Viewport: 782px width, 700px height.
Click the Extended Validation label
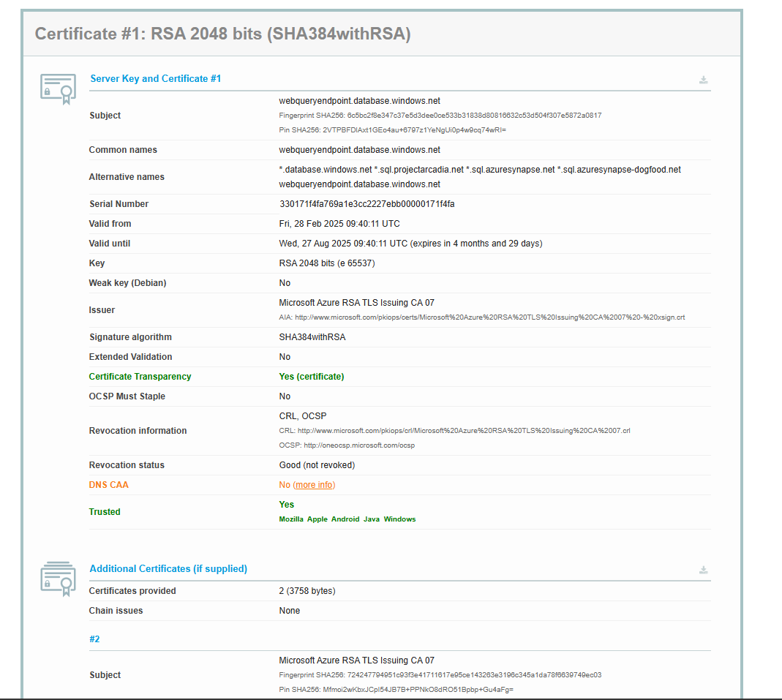(x=130, y=357)
